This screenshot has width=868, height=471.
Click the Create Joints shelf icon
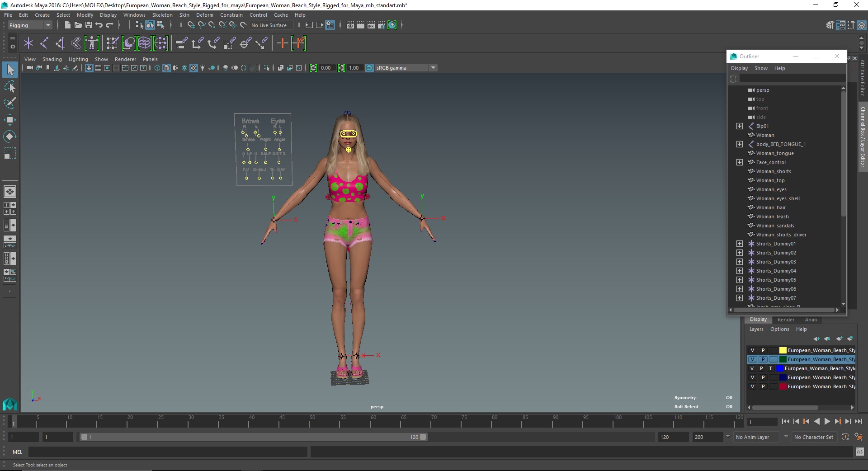click(x=44, y=43)
